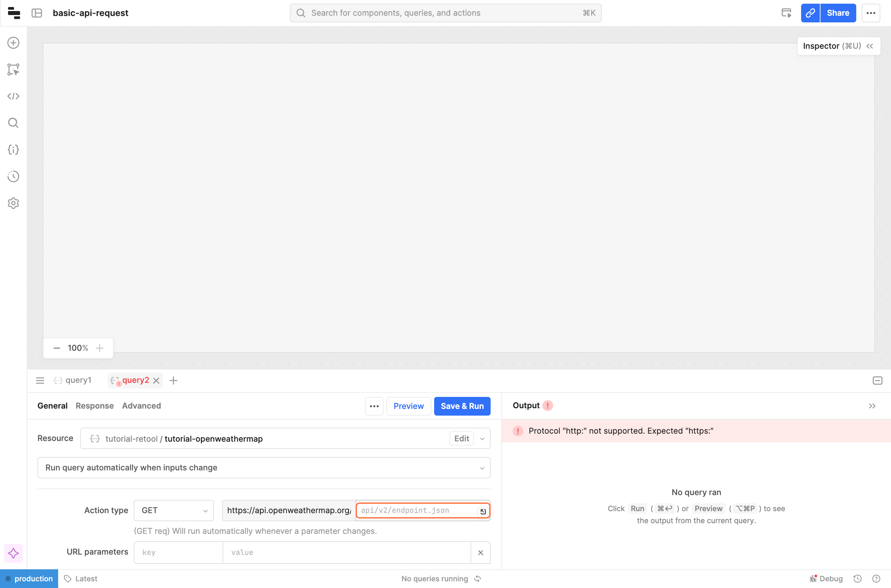This screenshot has height=588, width=891.
Task: Open the State curly-braces icon in sidebar
Action: point(13,150)
